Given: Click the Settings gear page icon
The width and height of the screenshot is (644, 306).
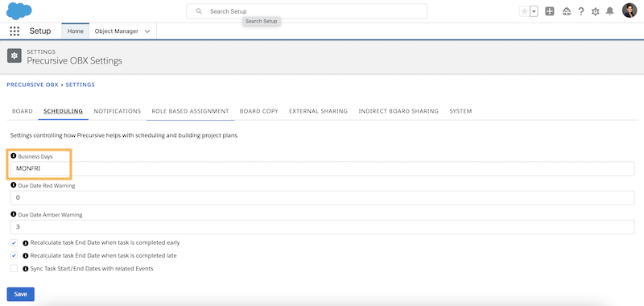Looking at the screenshot, I should coord(14,56).
